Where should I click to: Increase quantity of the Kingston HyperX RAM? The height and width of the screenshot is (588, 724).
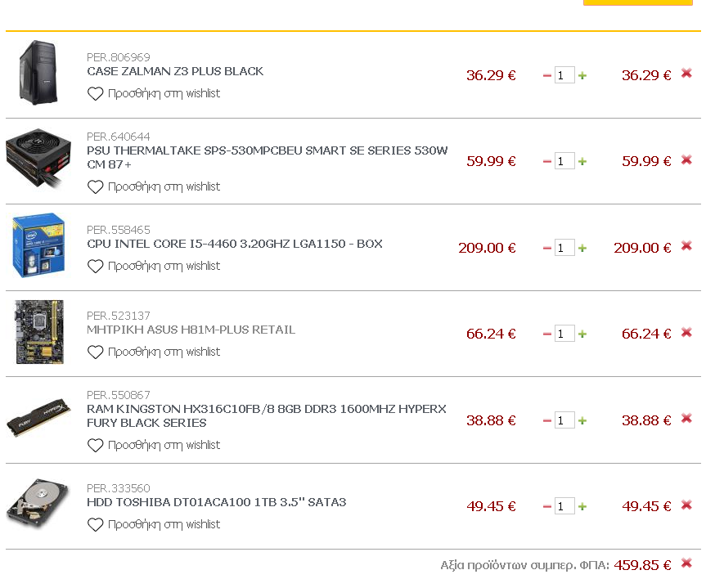click(582, 420)
